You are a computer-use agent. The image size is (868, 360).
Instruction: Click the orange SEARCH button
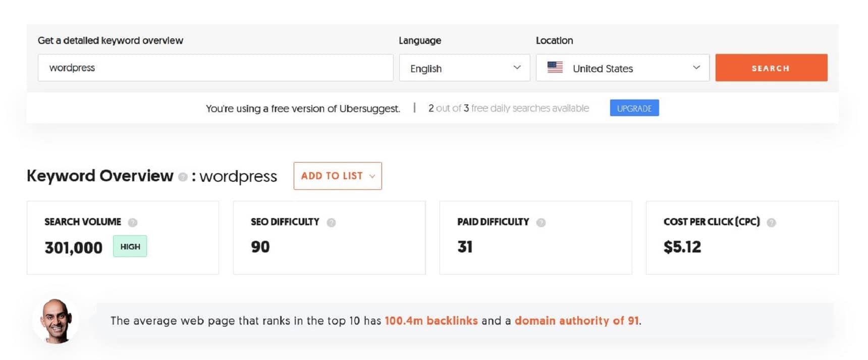coord(771,68)
